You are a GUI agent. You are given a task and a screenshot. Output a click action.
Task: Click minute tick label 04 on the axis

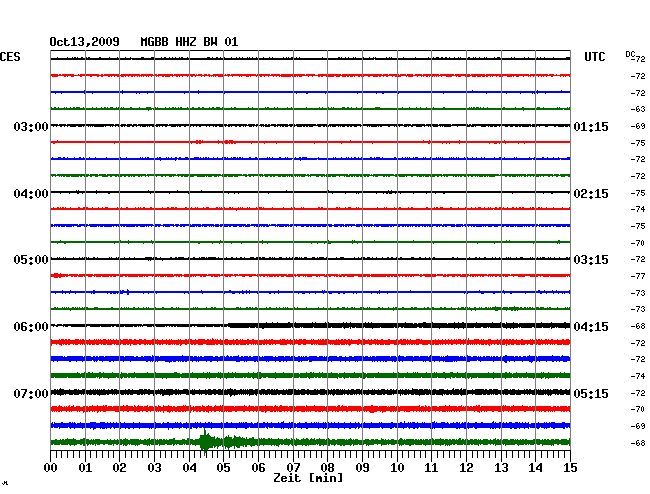click(189, 467)
